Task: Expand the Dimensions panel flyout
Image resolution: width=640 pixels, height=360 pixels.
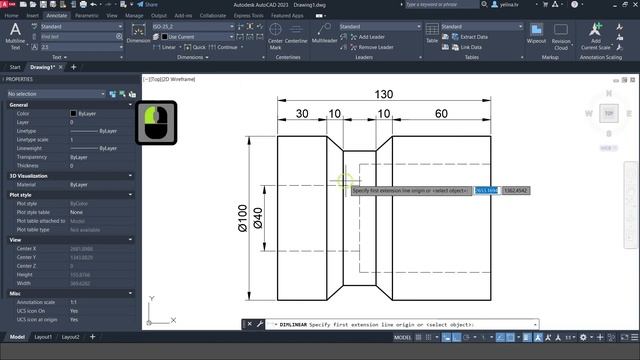Action: pos(193,58)
